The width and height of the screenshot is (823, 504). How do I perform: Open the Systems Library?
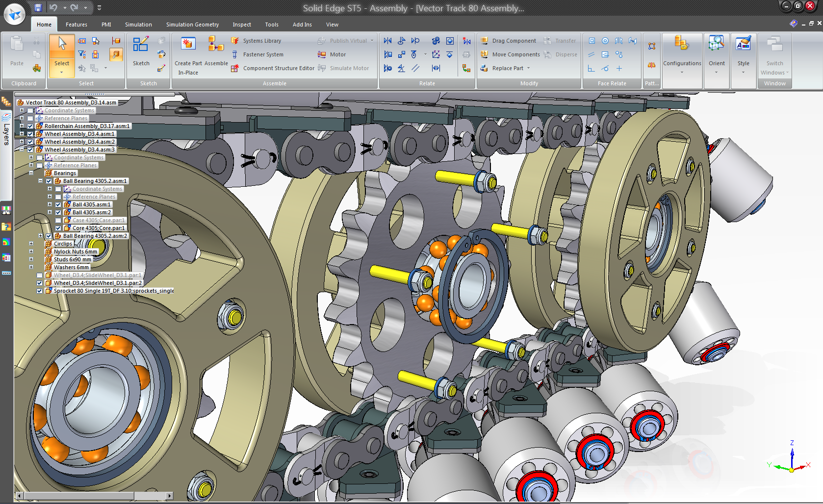(261, 41)
